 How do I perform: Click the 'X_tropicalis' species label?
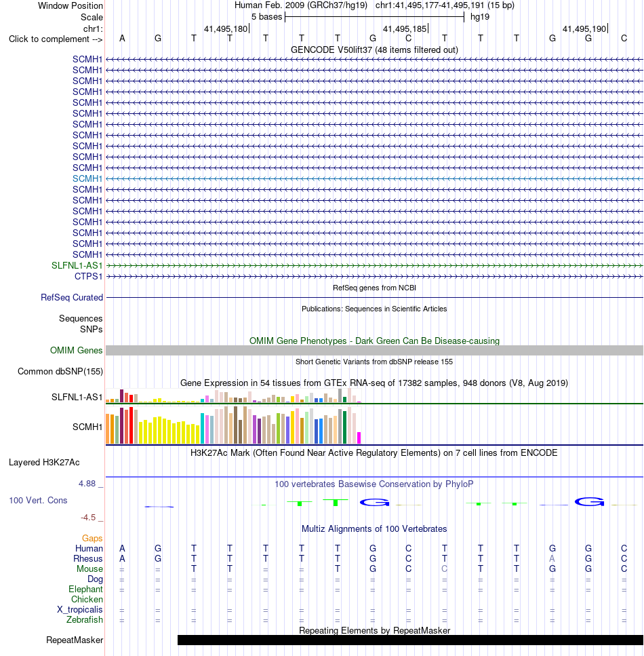click(79, 610)
